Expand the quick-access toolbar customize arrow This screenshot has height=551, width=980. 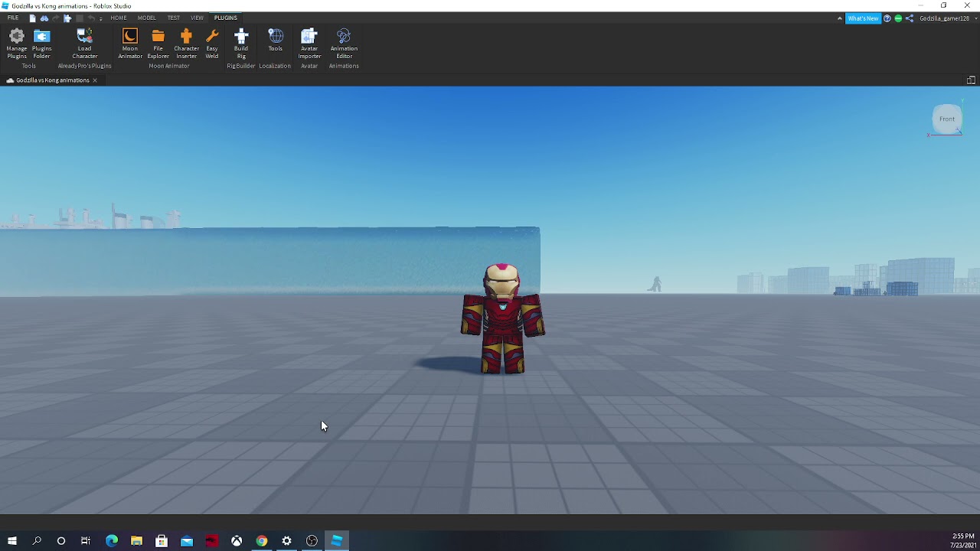(100, 19)
